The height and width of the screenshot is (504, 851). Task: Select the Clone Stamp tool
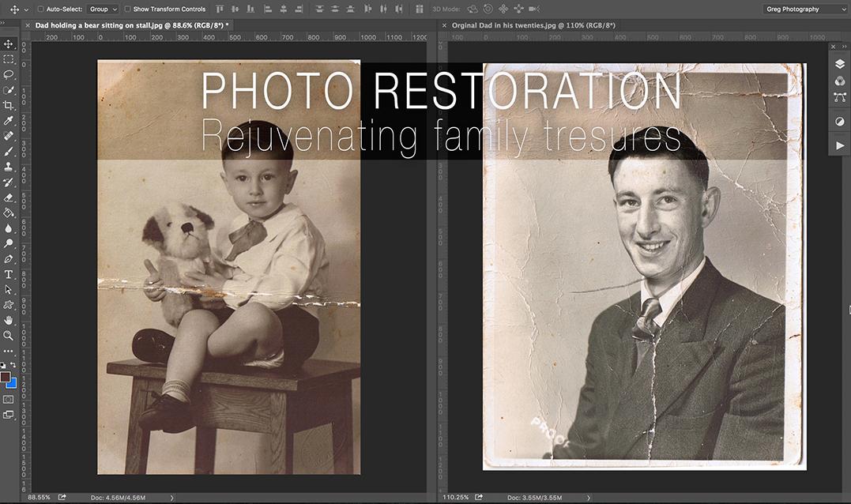[x=9, y=167]
